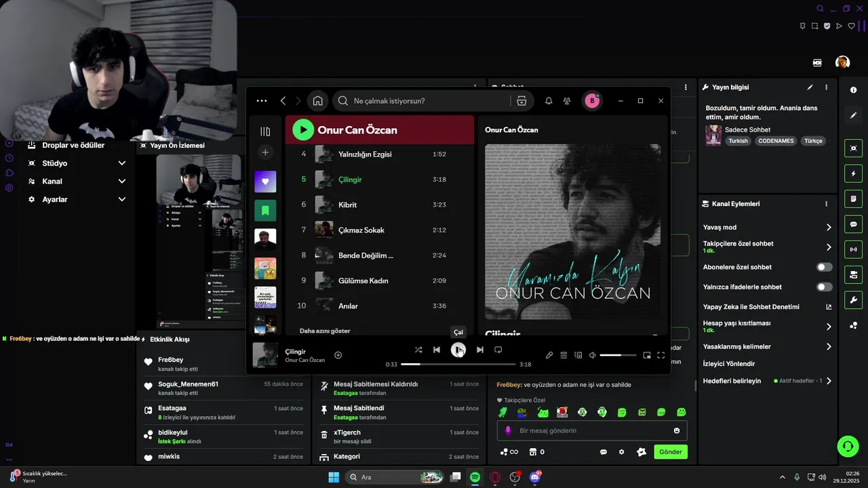This screenshot has width=868, height=488.
Task: Open the Spotify queue icon
Action: point(564,355)
